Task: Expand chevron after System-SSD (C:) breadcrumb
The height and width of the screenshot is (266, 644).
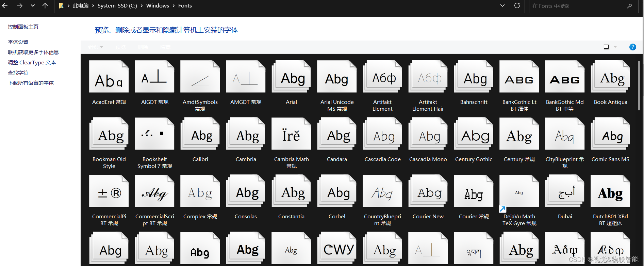Action: coord(142,6)
